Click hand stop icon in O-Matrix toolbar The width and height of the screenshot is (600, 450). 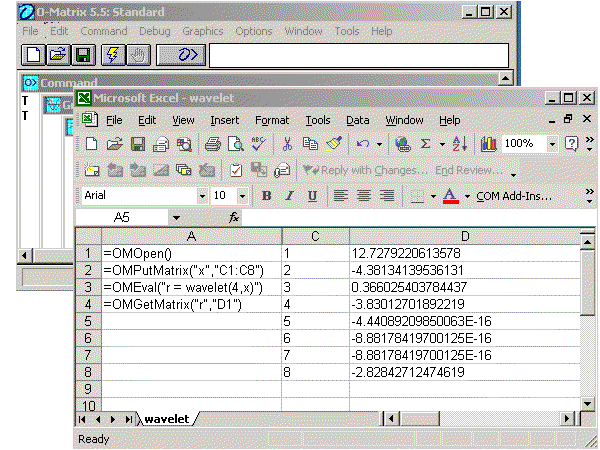pyautogui.click(x=138, y=55)
